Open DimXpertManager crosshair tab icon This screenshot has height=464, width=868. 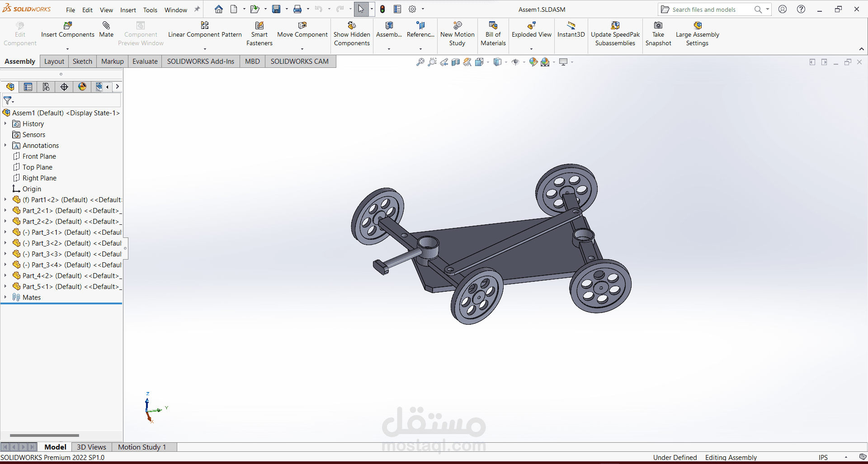(x=64, y=86)
